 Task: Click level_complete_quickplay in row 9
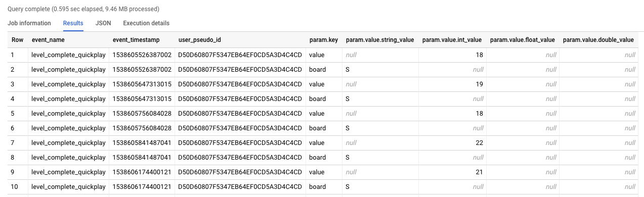(67, 172)
